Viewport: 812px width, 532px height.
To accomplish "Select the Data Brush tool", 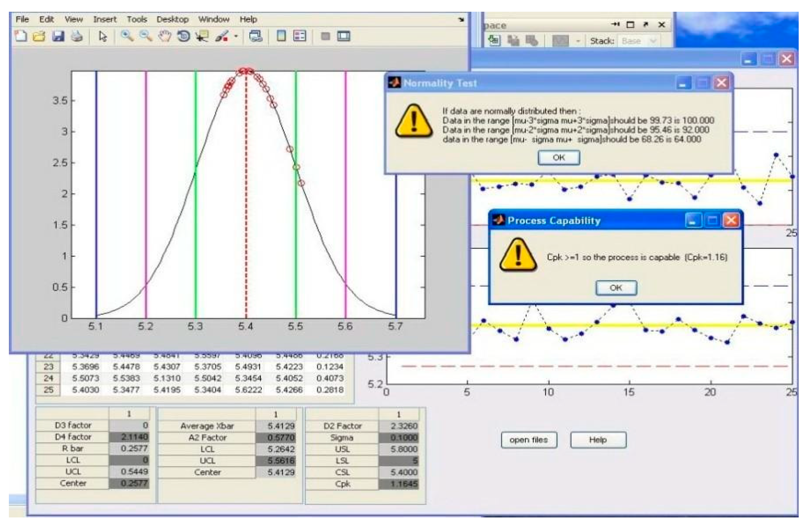I will 222,37.
